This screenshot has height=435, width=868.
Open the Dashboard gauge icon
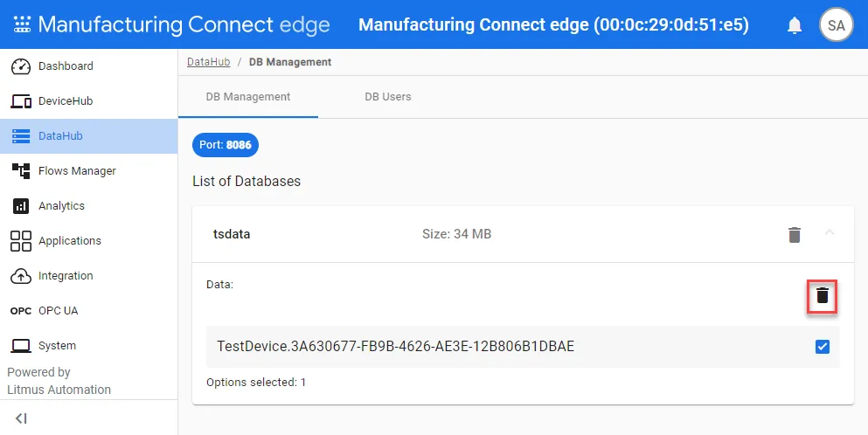21,66
